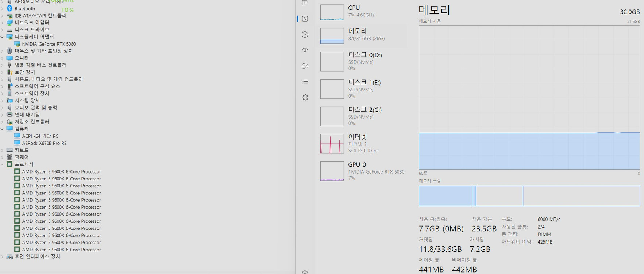Select the 프로세서 category label
The image size is (644, 274).
click(x=24, y=164)
